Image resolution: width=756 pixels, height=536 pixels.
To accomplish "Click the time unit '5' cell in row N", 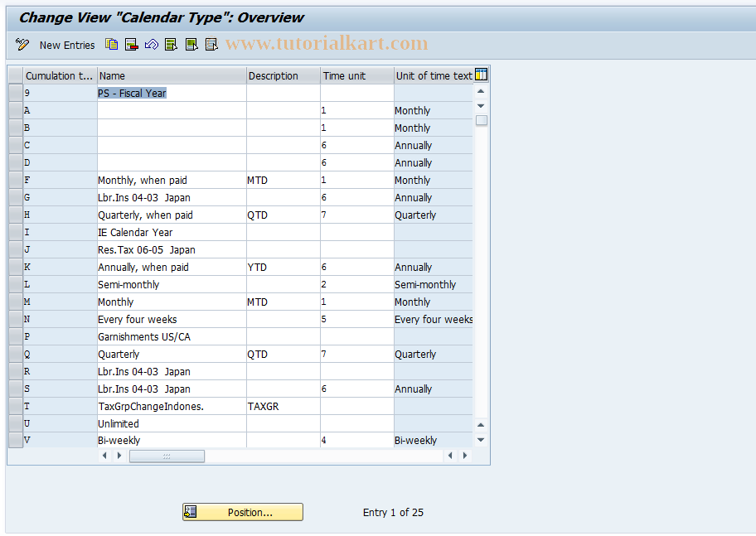I will [x=357, y=319].
